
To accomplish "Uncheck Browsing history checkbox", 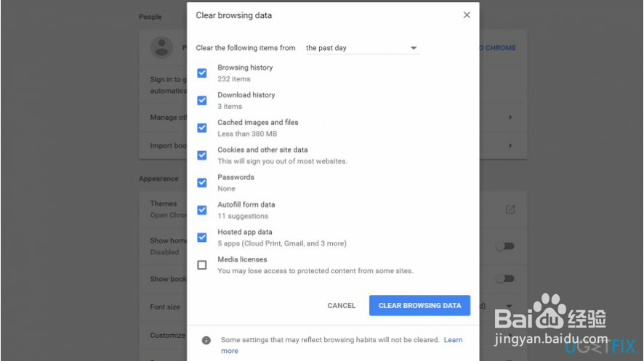I will [202, 73].
